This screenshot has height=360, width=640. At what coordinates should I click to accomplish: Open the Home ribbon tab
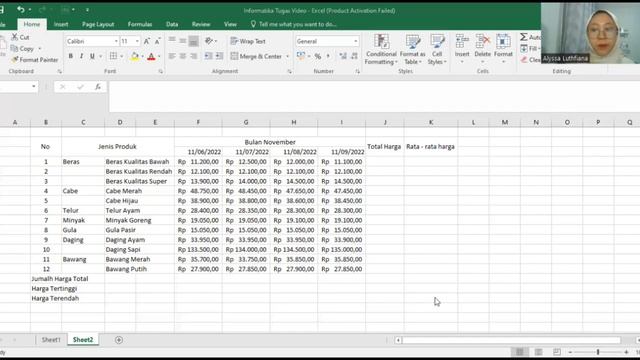tap(32, 24)
